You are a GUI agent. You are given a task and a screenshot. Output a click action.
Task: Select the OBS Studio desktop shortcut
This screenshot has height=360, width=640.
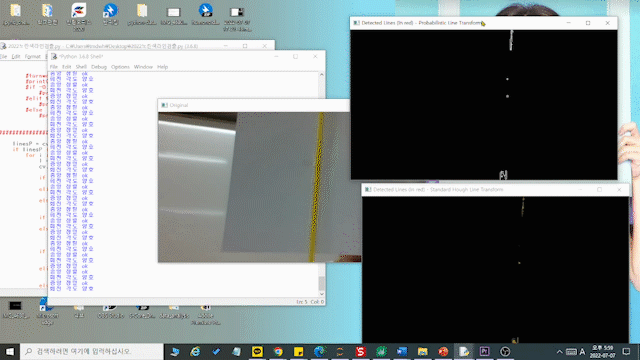pyautogui.click(x=110, y=311)
